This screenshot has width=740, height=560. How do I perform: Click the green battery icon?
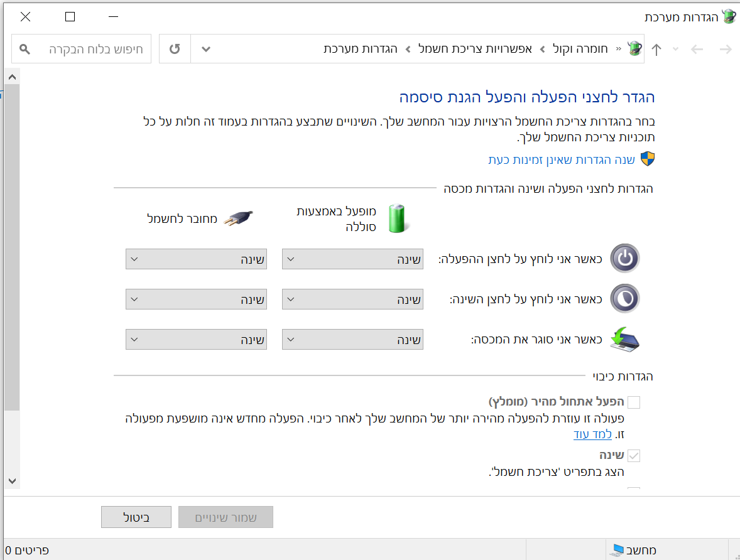click(398, 218)
